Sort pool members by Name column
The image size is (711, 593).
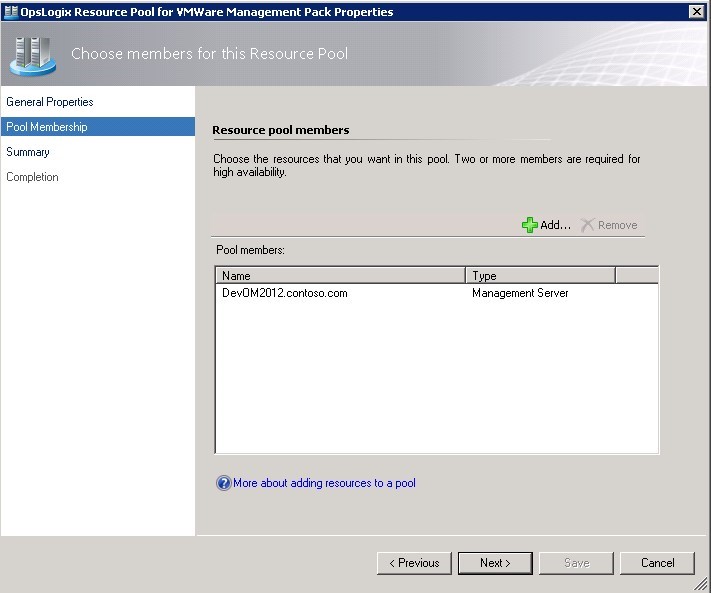(x=340, y=276)
